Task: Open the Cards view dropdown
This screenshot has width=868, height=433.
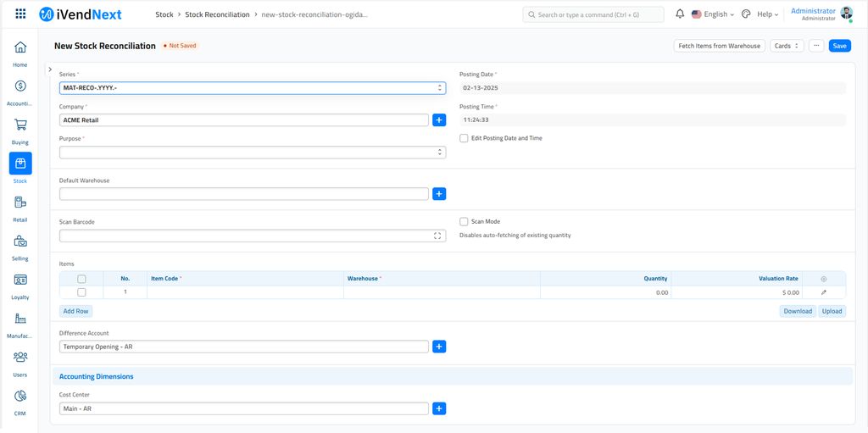Action: (787, 46)
